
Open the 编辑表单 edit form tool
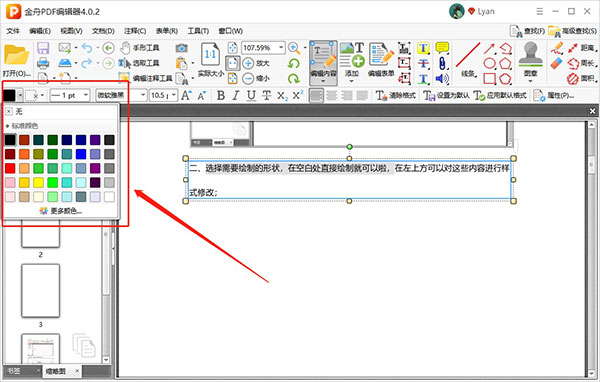(x=381, y=59)
